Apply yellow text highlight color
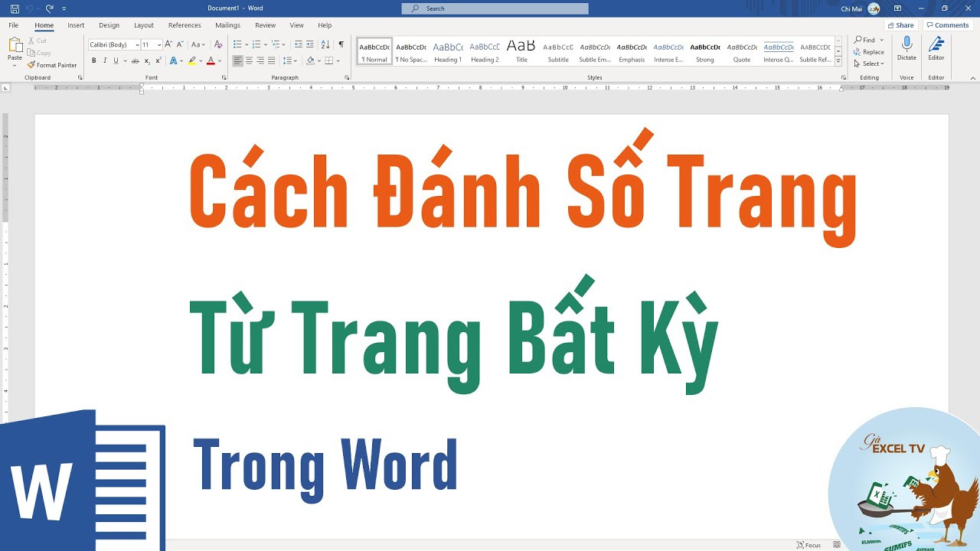980x551 pixels. [x=191, y=60]
